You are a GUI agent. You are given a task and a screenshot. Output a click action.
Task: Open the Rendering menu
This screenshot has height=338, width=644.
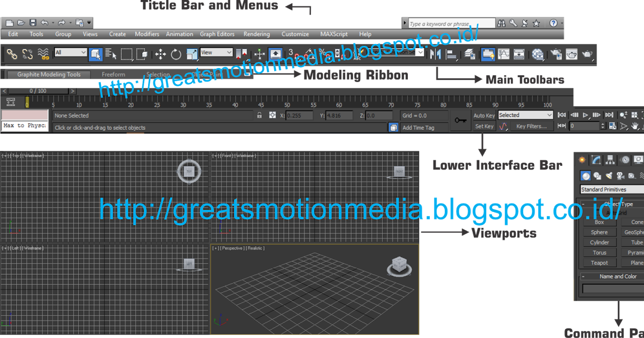[257, 34]
